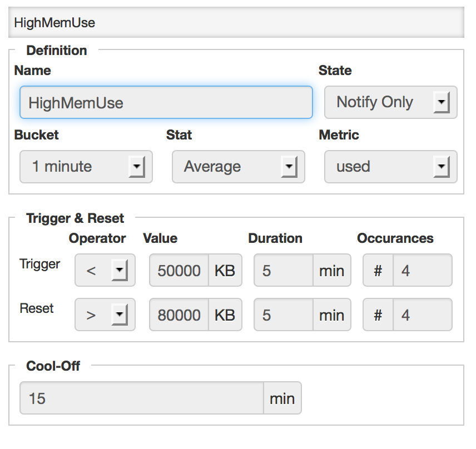Select the Reset operator dropdown
Screen dimensions: 476x449
[x=105, y=315]
